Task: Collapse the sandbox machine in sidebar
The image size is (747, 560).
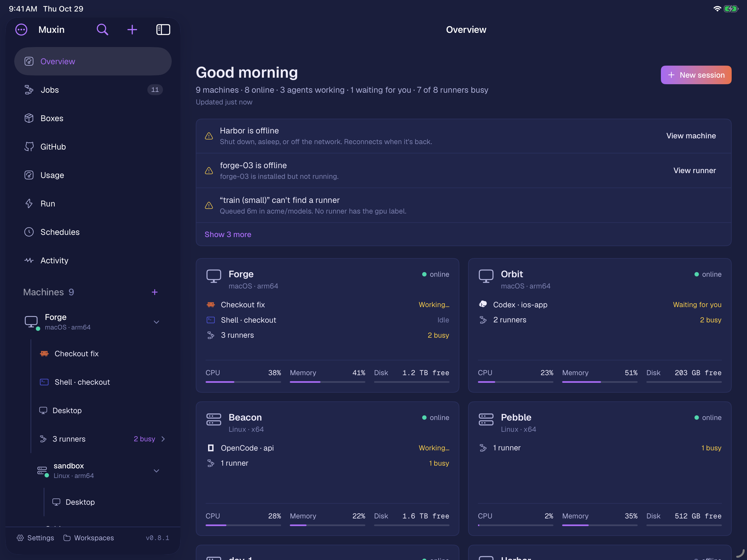Action: coord(156,471)
